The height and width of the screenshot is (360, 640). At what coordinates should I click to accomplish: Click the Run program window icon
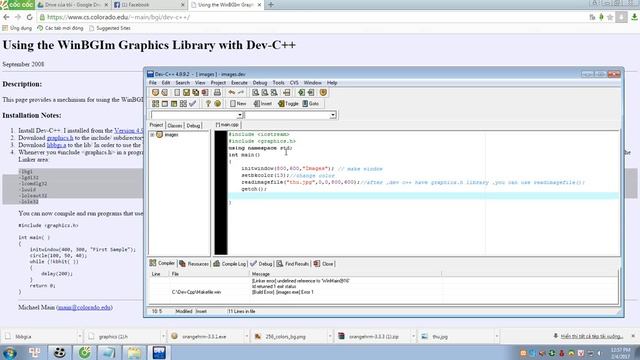(x=165, y=104)
